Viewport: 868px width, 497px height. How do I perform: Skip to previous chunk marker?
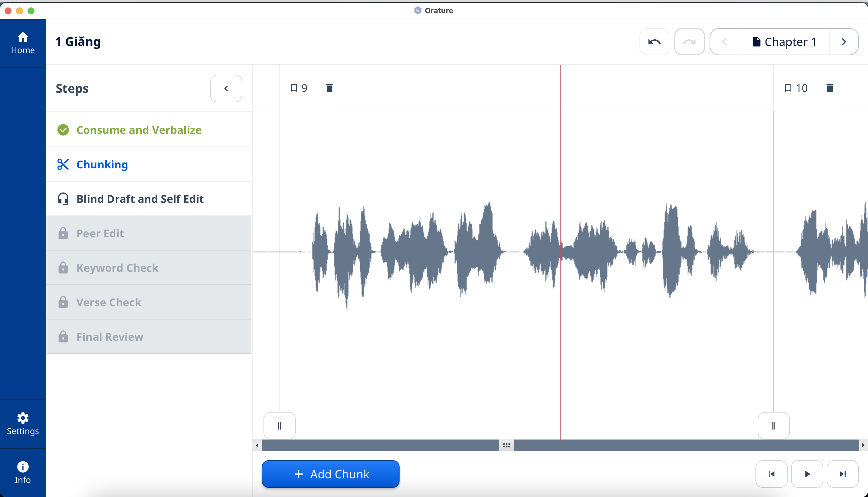[x=771, y=474]
